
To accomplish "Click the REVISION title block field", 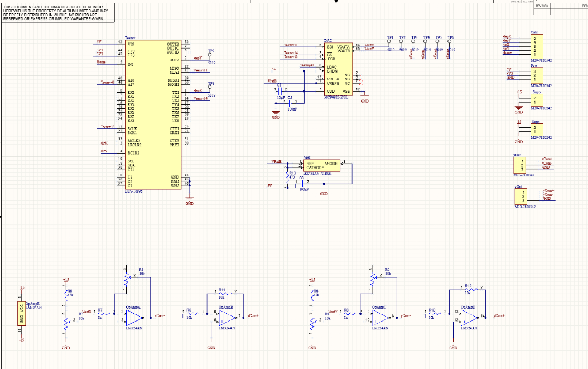I will click(543, 6).
